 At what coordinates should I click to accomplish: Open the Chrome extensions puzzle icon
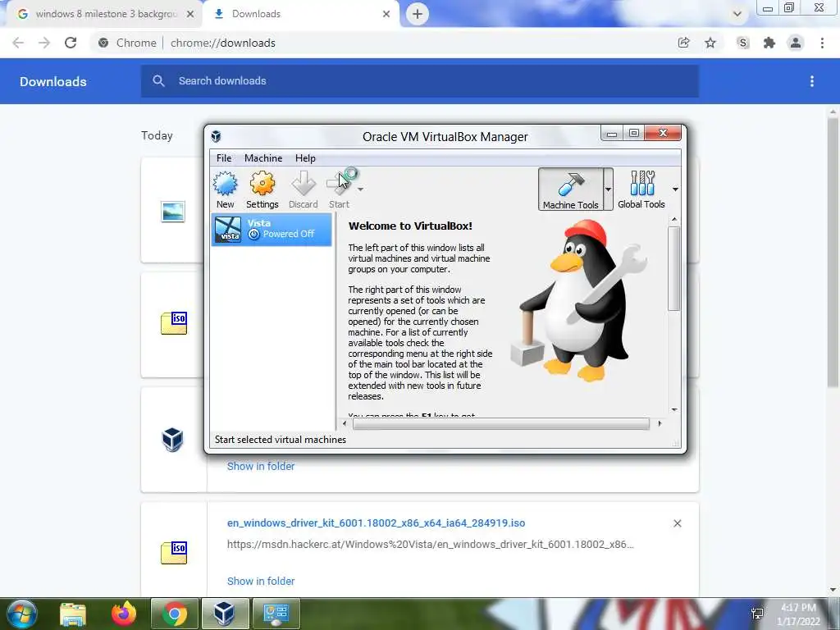(769, 43)
